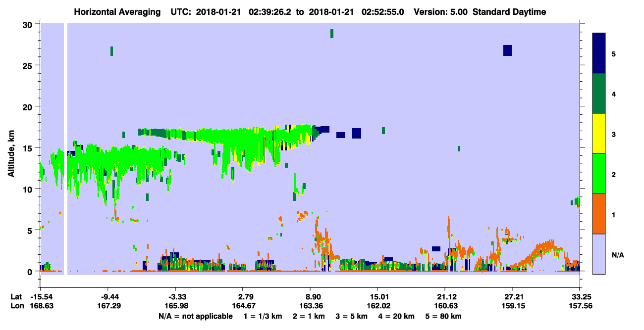Click the altitude tick label 10
The height and width of the screenshot is (330, 644).
(x=29, y=189)
